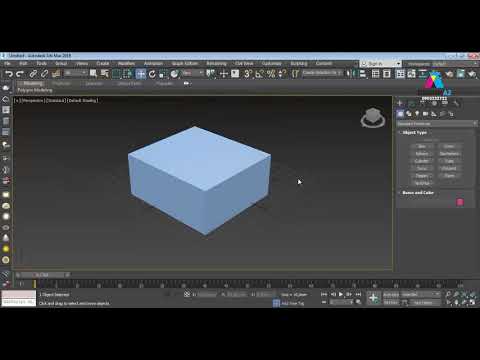
Task: Activate the Select and Rotate tool
Action: click(152, 74)
